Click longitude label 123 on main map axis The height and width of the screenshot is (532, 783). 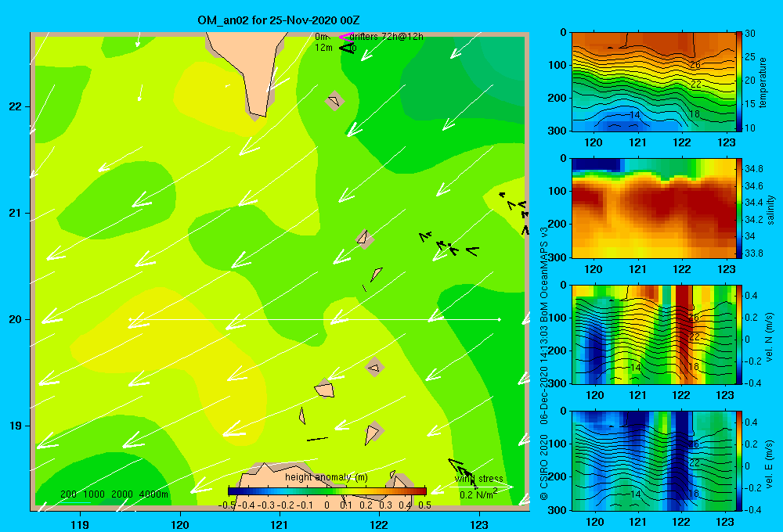tap(479, 524)
